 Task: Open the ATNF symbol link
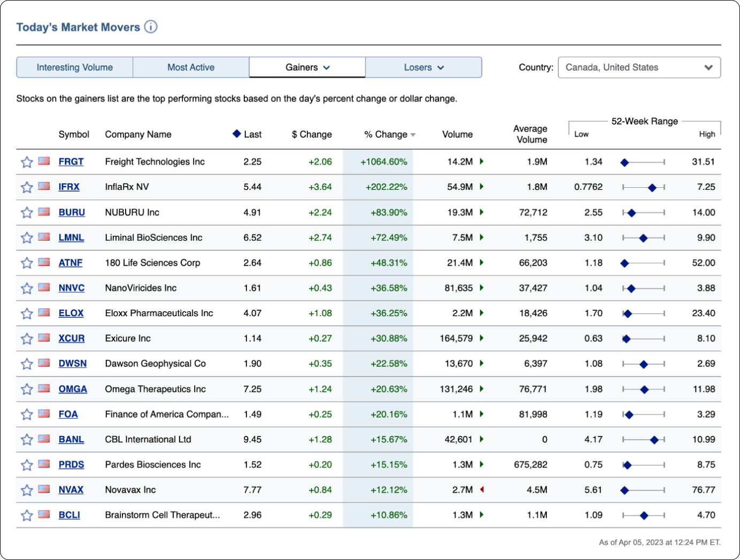click(71, 263)
